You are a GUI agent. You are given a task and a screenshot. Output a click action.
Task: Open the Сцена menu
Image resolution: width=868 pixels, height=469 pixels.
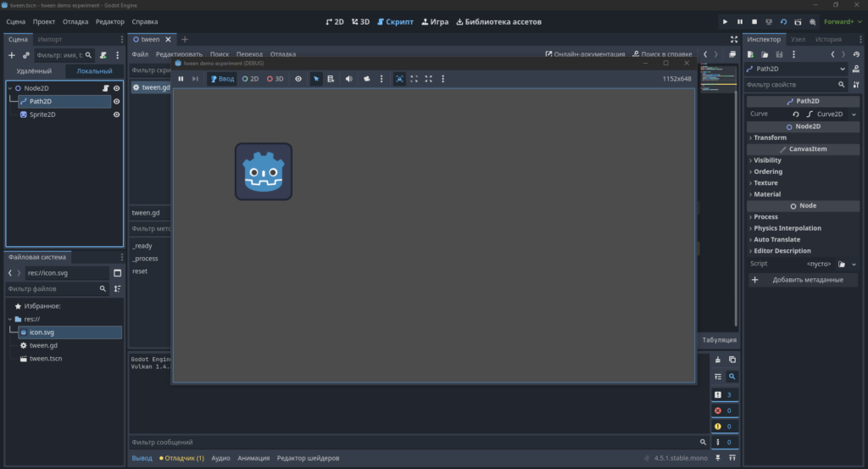click(15, 22)
